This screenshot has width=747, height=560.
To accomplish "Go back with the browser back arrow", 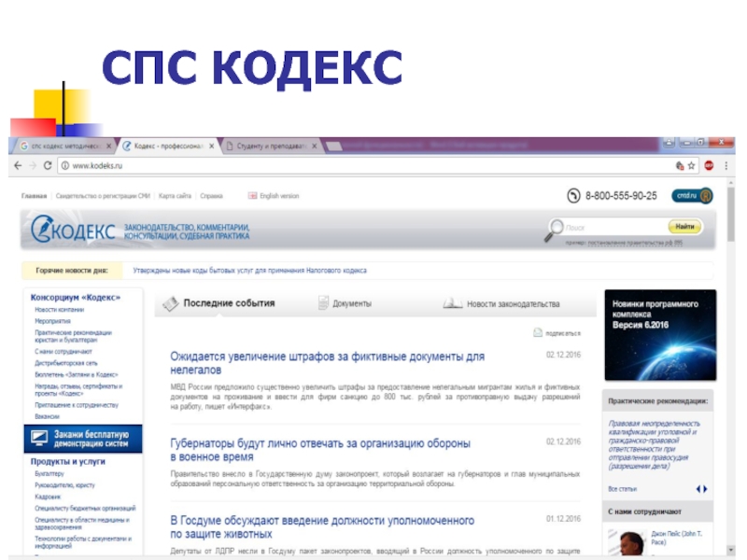I will pos(18,166).
